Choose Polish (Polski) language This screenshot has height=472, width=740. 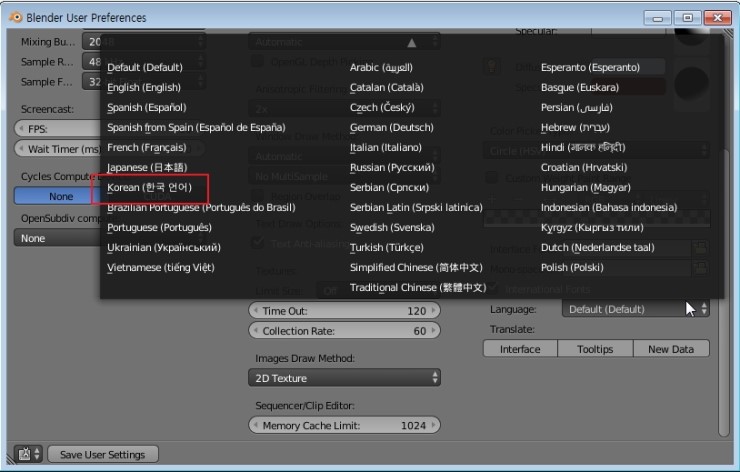[572, 268]
